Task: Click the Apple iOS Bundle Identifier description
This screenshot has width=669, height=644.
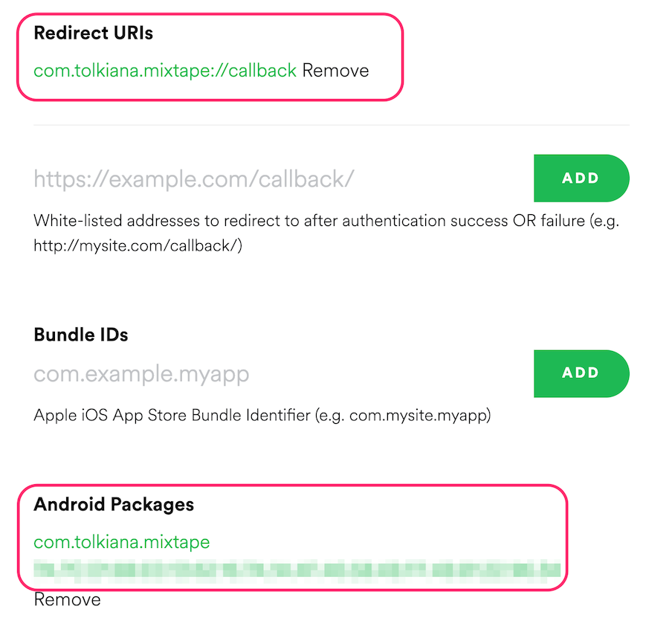Action: (x=262, y=415)
